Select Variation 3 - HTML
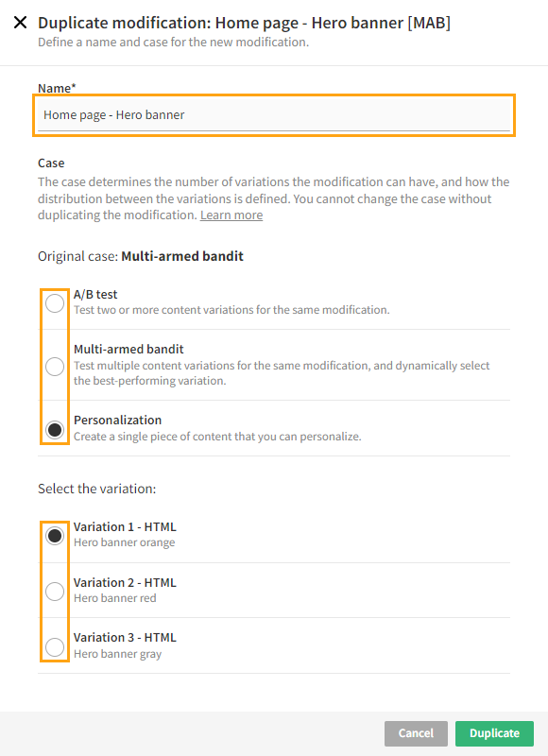Image resolution: width=548 pixels, height=756 pixels. click(54, 646)
